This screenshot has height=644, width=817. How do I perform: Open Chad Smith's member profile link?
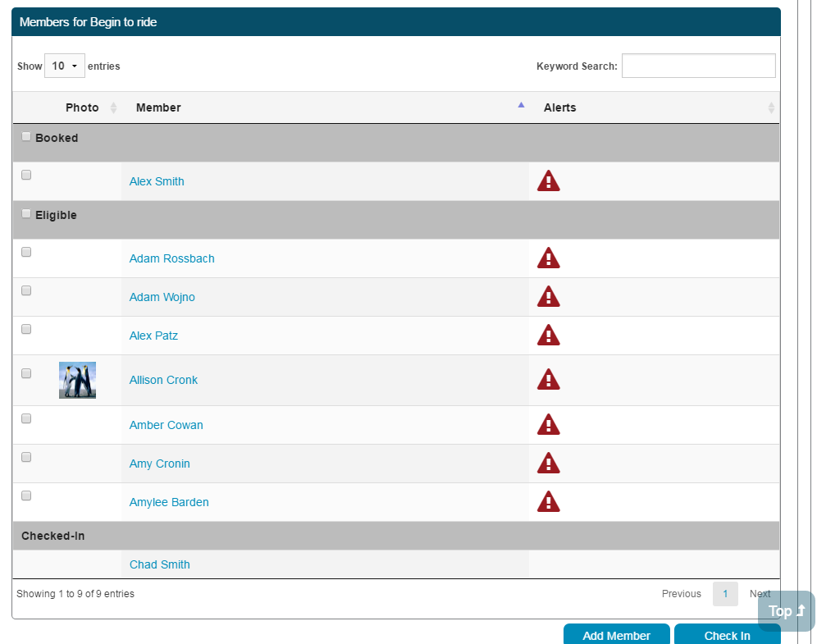(x=160, y=564)
